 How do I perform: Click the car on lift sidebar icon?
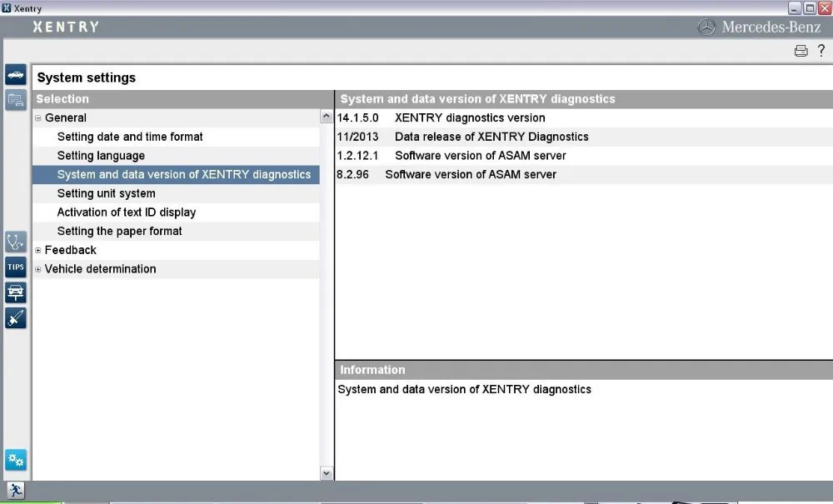point(15,292)
